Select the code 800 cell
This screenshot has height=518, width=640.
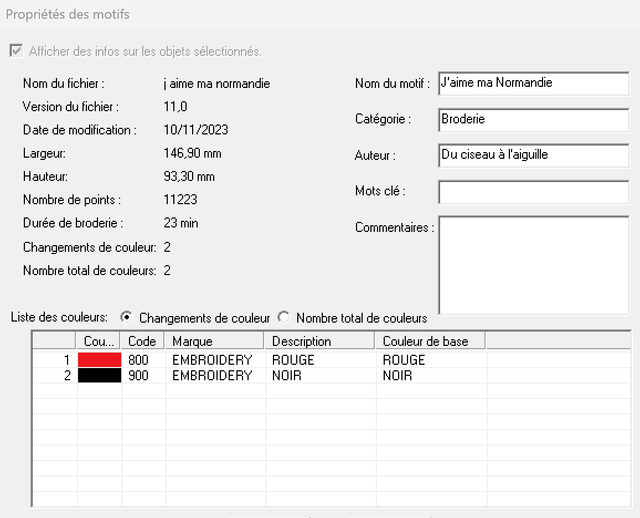tap(140, 360)
